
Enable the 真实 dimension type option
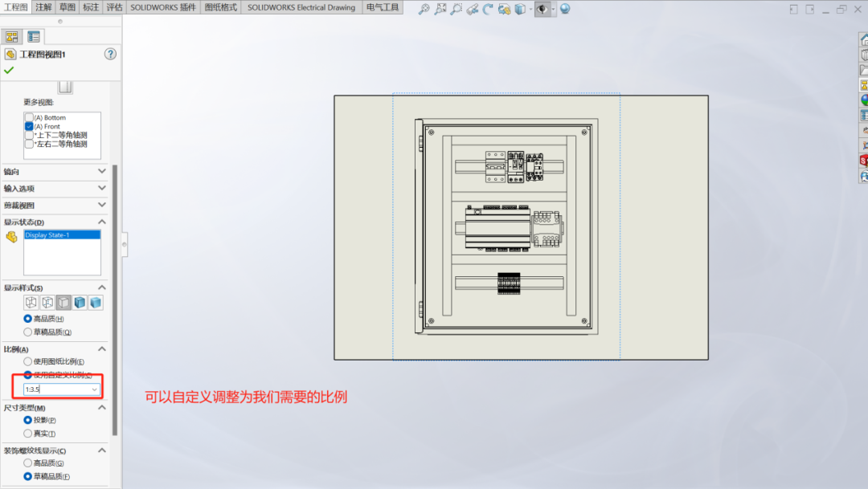point(28,431)
